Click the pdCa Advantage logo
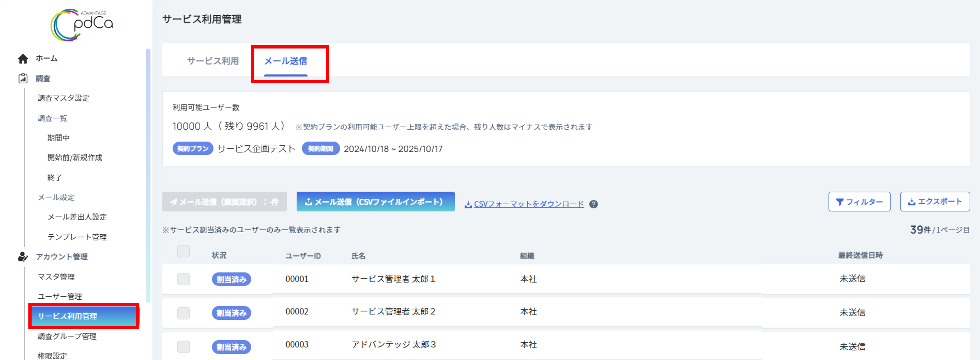 coord(82,25)
